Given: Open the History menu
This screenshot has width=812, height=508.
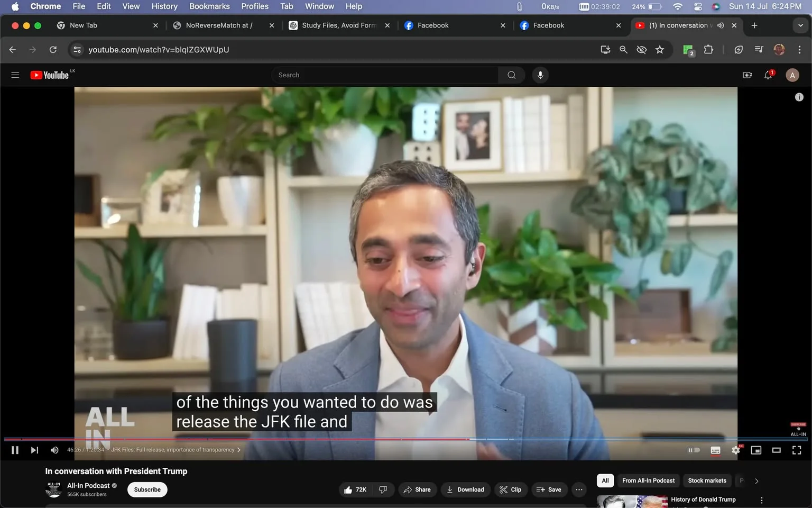Looking at the screenshot, I should pyautogui.click(x=164, y=6).
